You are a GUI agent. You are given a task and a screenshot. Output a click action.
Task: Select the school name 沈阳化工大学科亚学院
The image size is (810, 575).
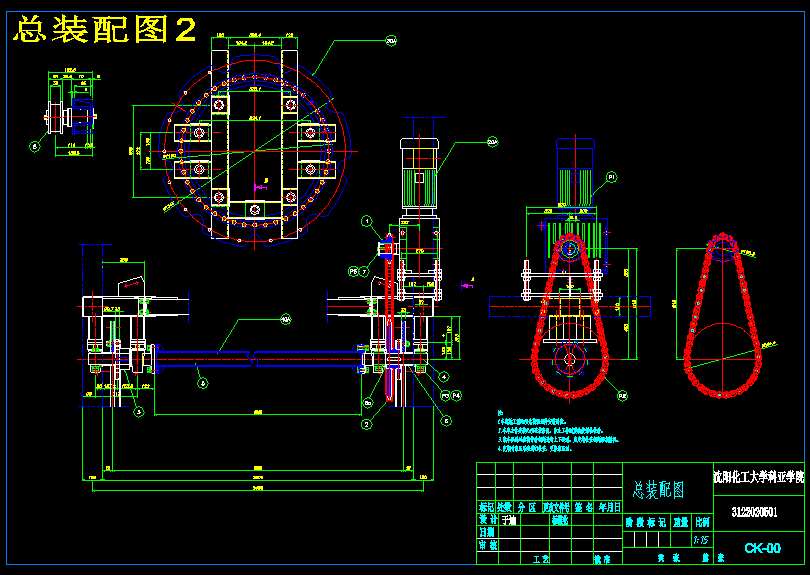(x=758, y=477)
